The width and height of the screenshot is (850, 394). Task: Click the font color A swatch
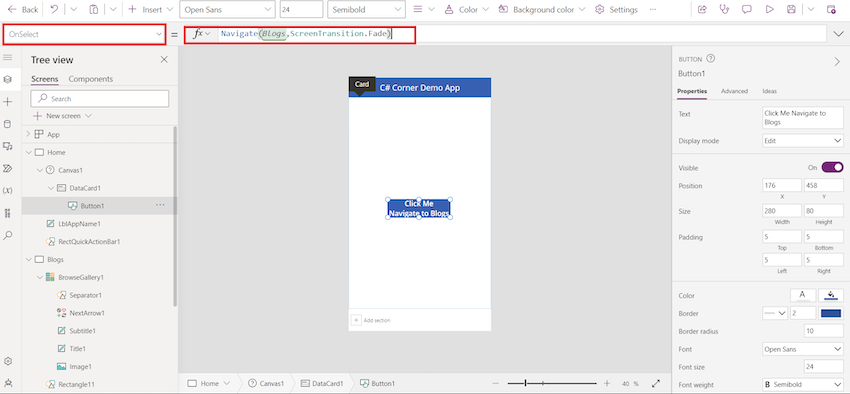point(803,295)
